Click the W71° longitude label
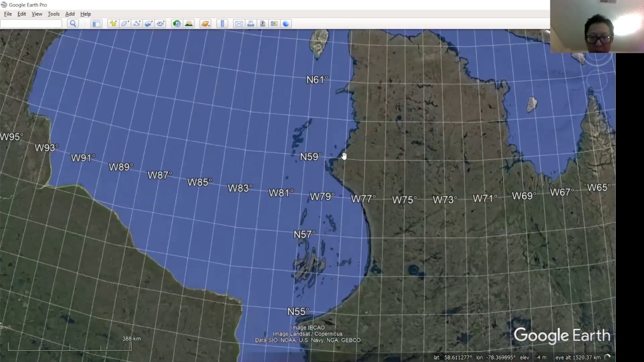This screenshot has width=644, height=362. click(x=485, y=199)
